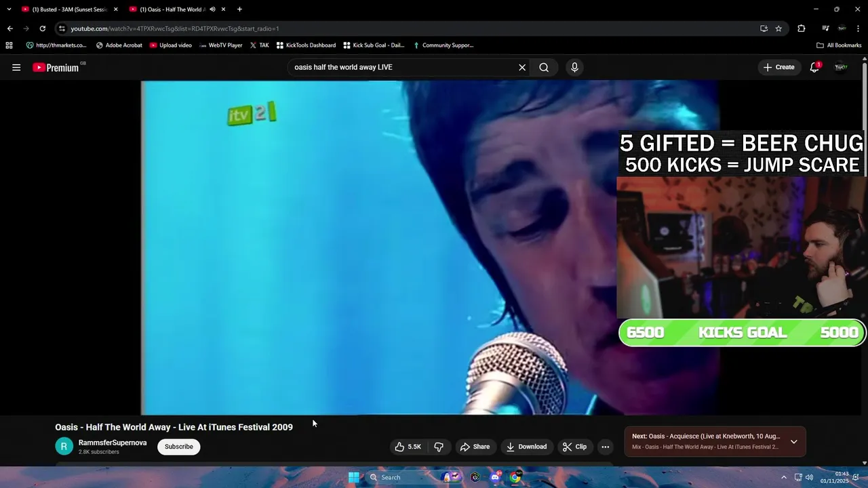
Task: Open the Windows Start button
Action: (x=354, y=477)
